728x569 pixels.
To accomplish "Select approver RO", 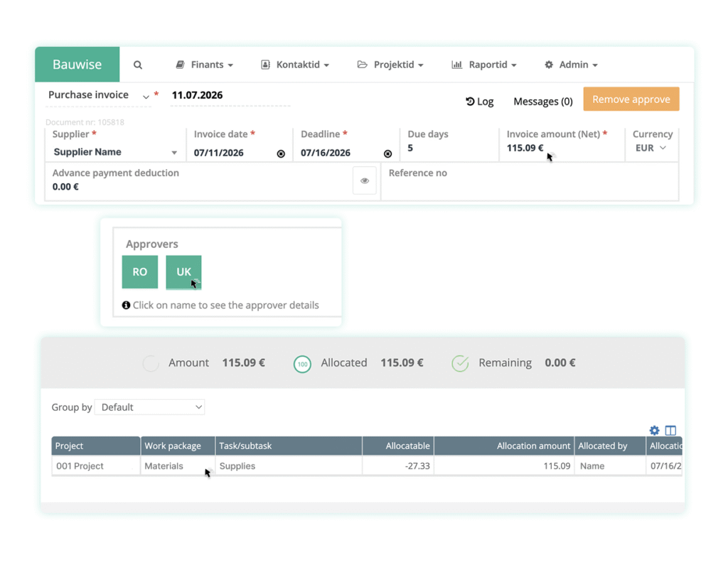I will (139, 272).
